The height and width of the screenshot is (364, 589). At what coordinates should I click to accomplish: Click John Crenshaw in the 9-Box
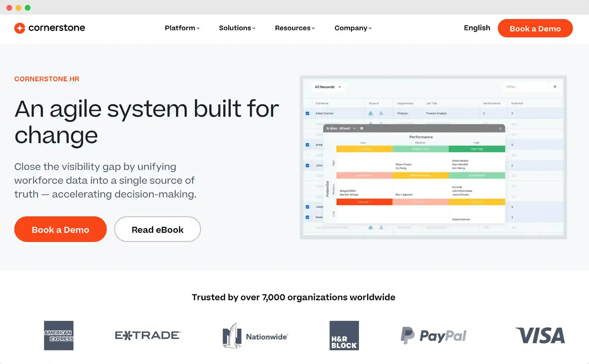click(462, 191)
